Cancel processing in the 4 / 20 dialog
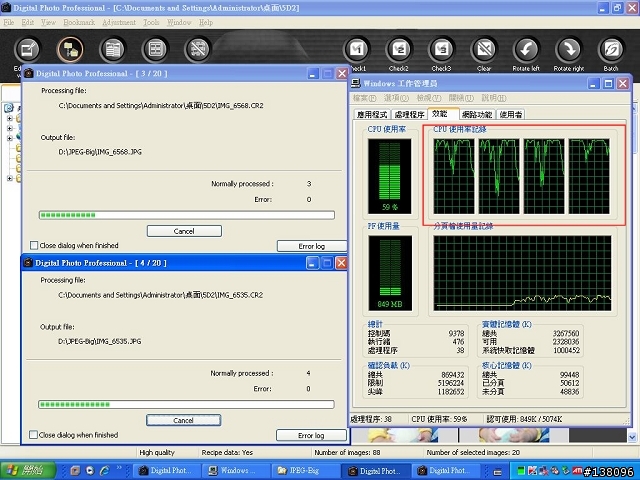The height and width of the screenshot is (480, 640). (x=183, y=420)
